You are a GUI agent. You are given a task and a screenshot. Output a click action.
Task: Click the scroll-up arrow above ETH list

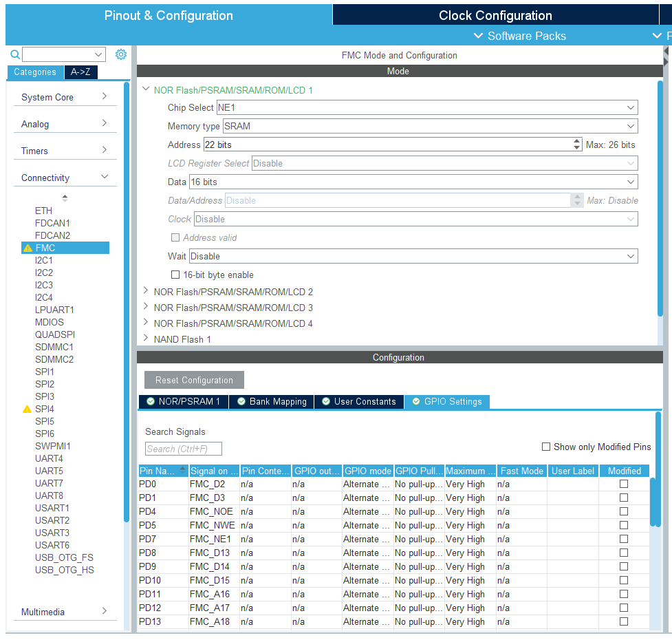(65, 198)
